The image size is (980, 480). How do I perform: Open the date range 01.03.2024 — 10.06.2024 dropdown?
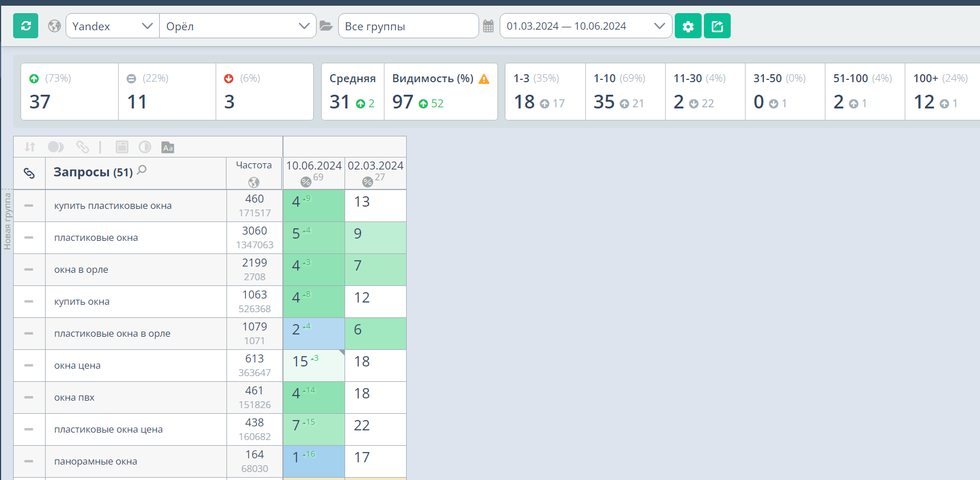tap(586, 26)
